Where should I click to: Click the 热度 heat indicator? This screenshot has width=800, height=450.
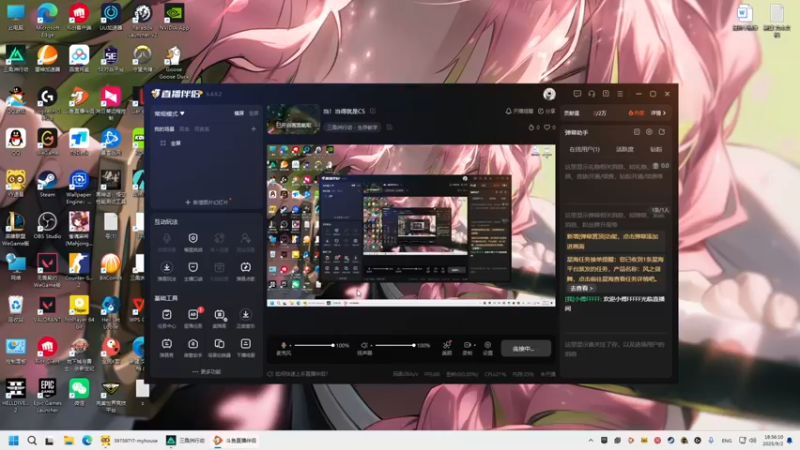pyautogui.click(x=636, y=113)
